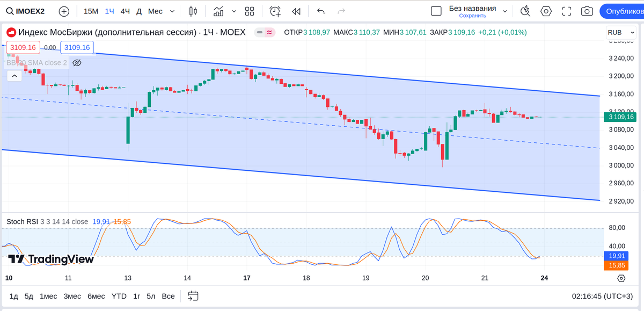The image size is (644, 311).
Task: Toggle the market status indicator pill
Action: (x=266, y=32)
